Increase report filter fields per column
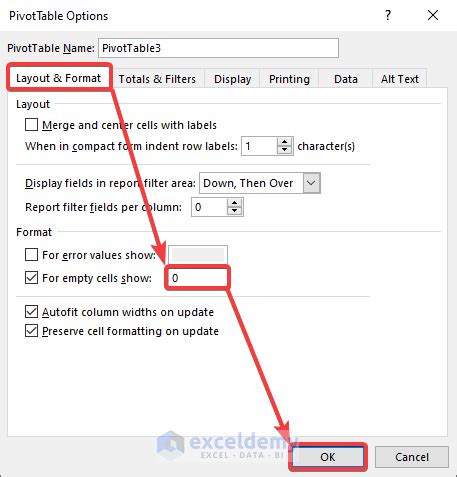457x477 pixels. coord(234,203)
